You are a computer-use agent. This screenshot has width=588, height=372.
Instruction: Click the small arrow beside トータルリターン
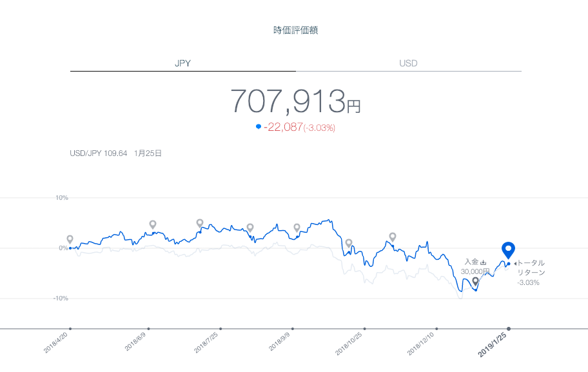pyautogui.click(x=514, y=263)
